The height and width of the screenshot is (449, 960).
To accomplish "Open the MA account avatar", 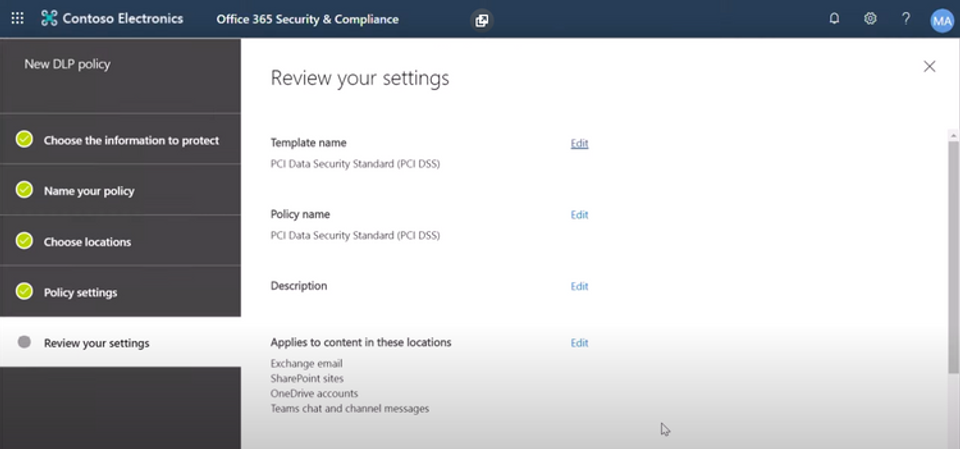I will 942,20.
